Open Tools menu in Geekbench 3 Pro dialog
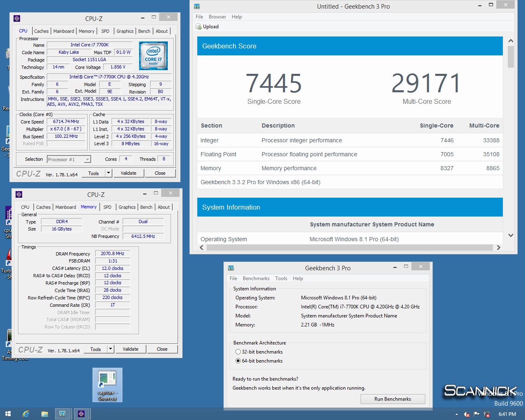The image size is (525, 420). pyautogui.click(x=281, y=278)
